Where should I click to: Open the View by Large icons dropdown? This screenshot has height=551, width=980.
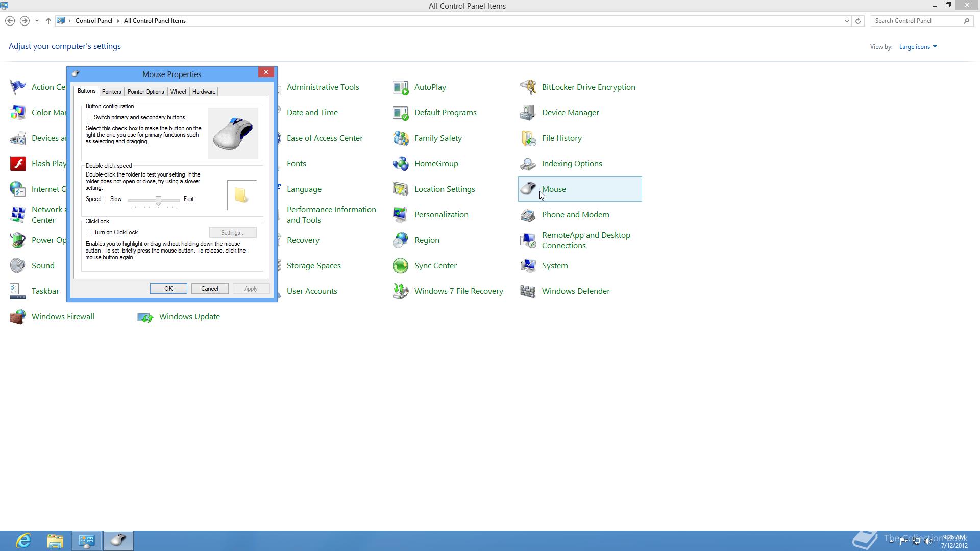coord(918,47)
